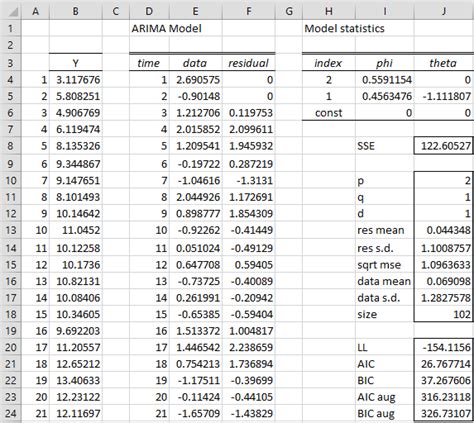This screenshot has width=474, height=423.
Task: Click the 'theta' heading cell
Action: (443, 63)
